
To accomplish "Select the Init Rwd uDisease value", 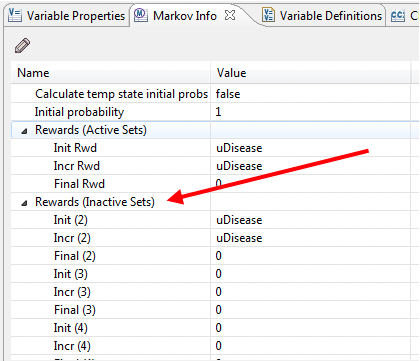I will pos(239,148).
